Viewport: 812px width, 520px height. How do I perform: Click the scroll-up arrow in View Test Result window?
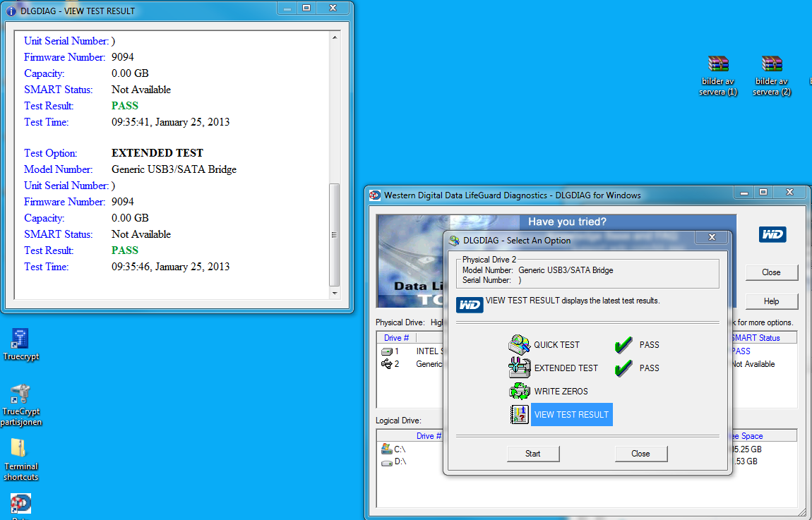coord(335,37)
